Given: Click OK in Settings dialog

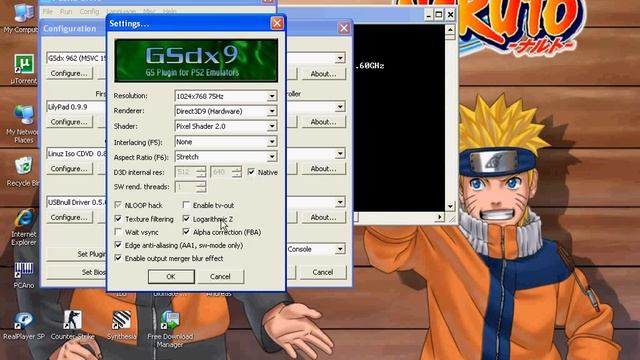Looking at the screenshot, I should [171, 276].
